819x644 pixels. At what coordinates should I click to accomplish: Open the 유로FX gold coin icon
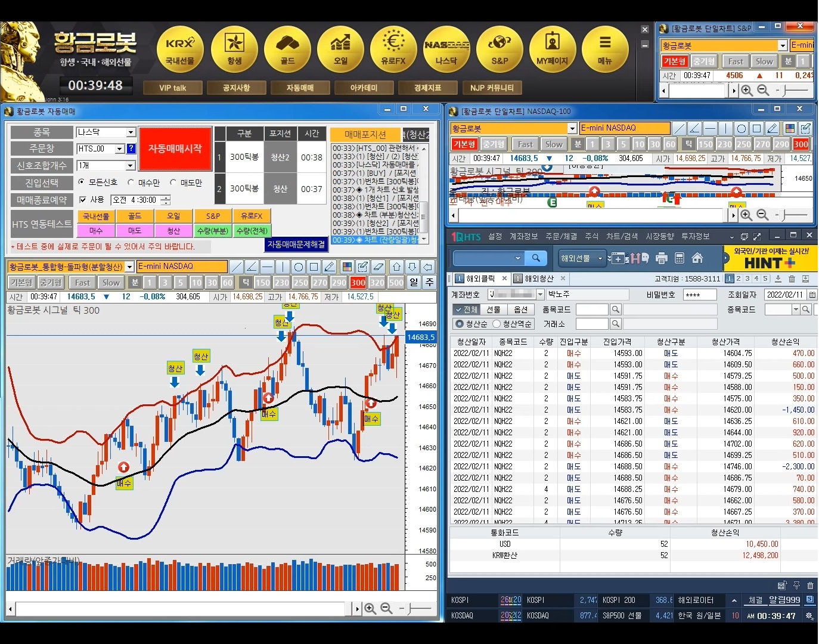[x=393, y=49]
